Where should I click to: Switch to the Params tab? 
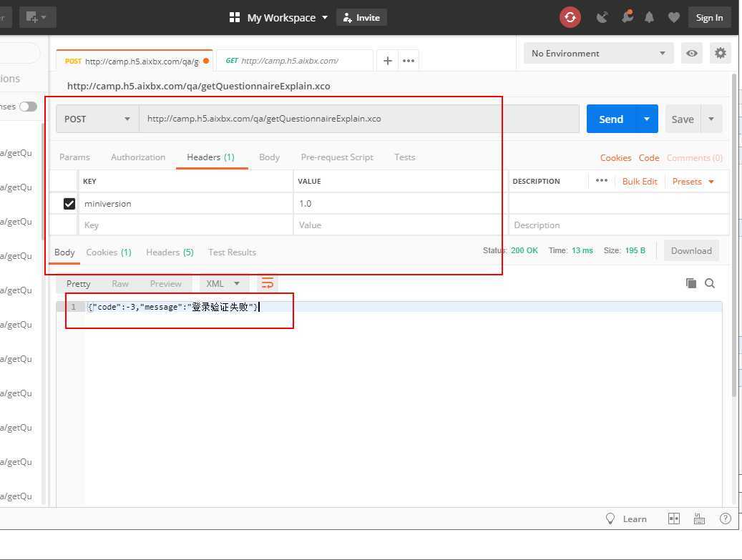[x=74, y=157]
